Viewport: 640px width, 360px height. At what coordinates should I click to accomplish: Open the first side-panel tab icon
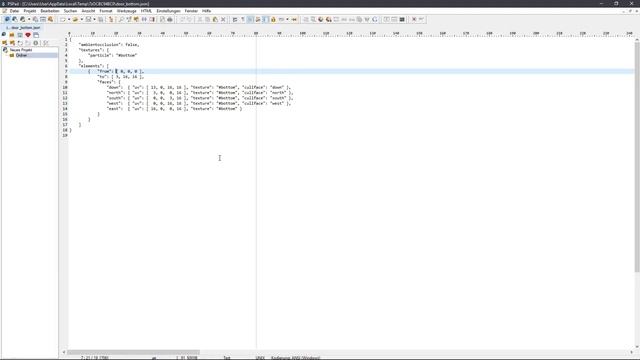point(4,35)
